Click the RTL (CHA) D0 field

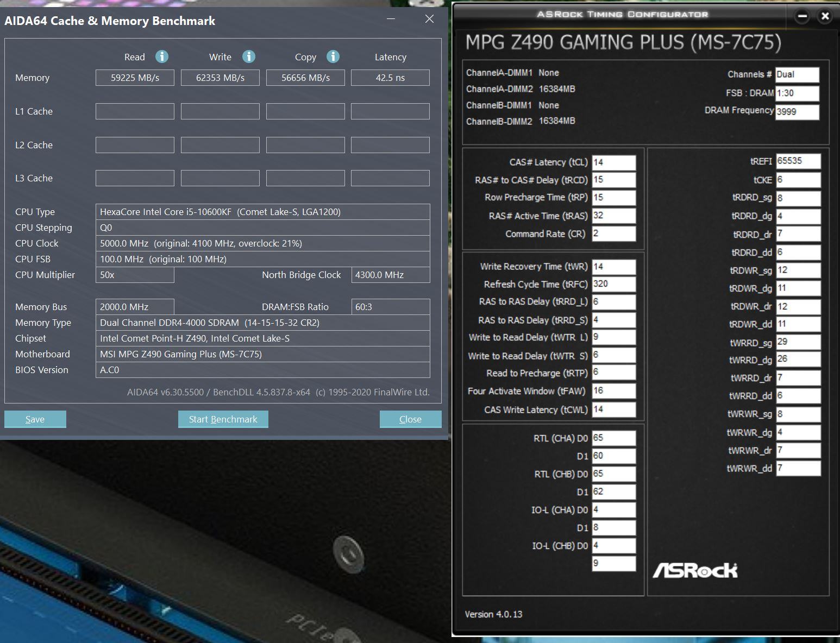614,438
